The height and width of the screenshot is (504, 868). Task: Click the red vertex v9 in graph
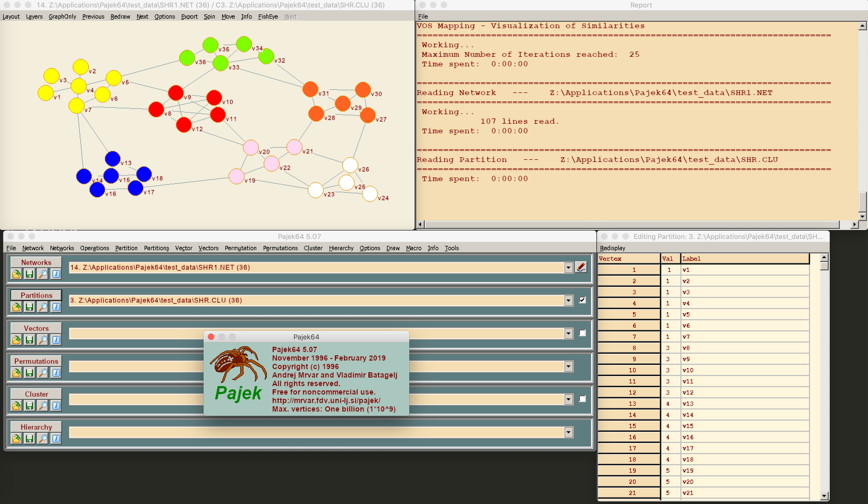click(176, 93)
